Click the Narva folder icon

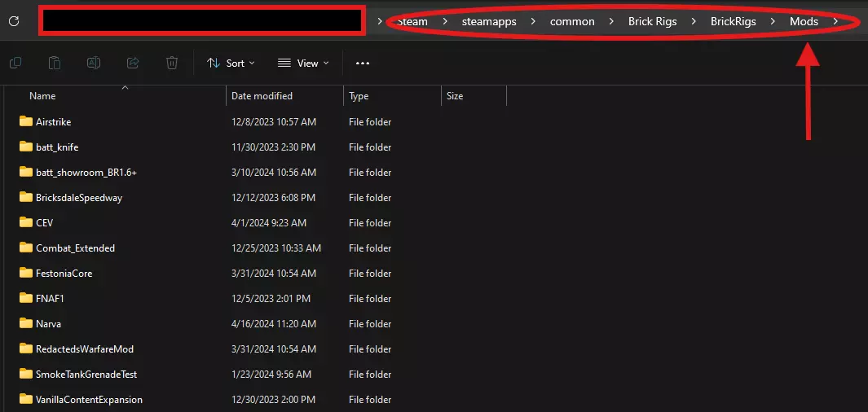click(x=25, y=323)
